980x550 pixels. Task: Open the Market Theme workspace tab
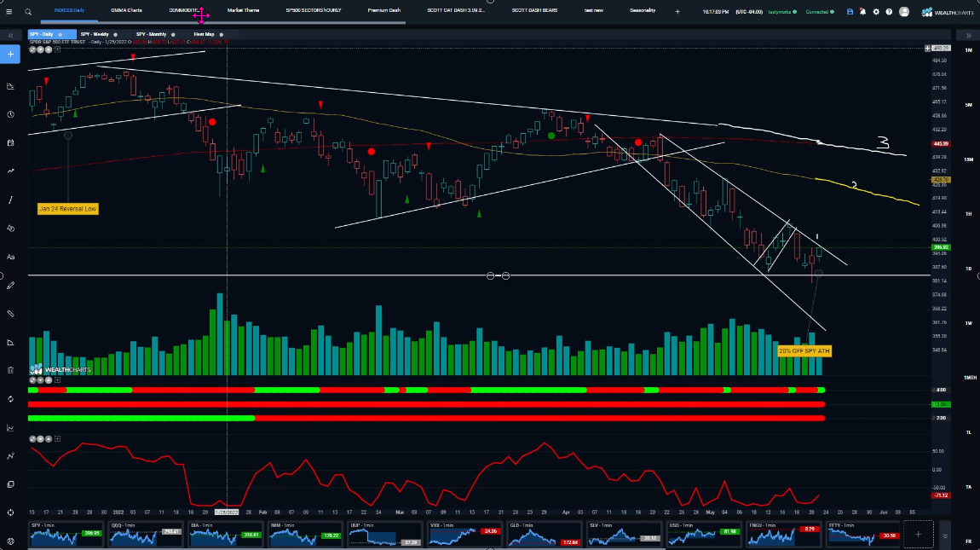243,10
